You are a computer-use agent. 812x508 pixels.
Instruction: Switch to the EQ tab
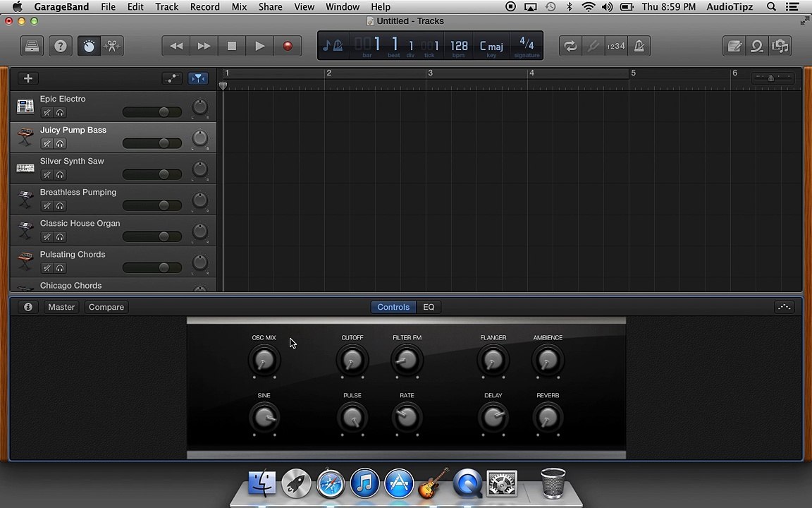(x=429, y=307)
